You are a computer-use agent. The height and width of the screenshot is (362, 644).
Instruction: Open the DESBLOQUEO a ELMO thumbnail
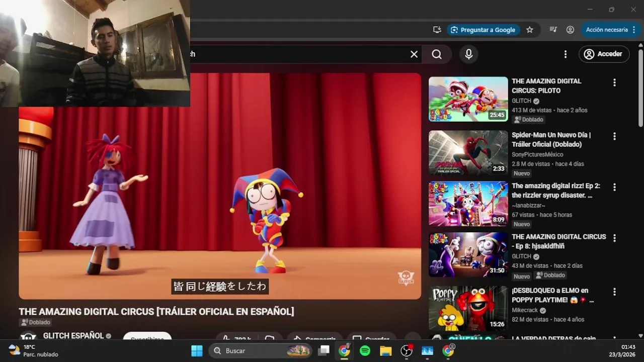[x=468, y=308]
